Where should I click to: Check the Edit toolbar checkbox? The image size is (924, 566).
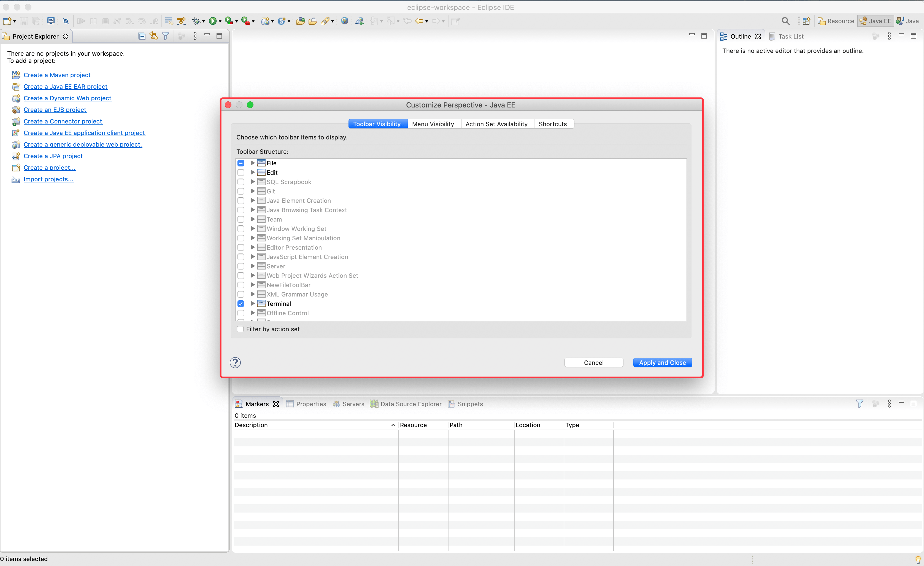pos(241,173)
